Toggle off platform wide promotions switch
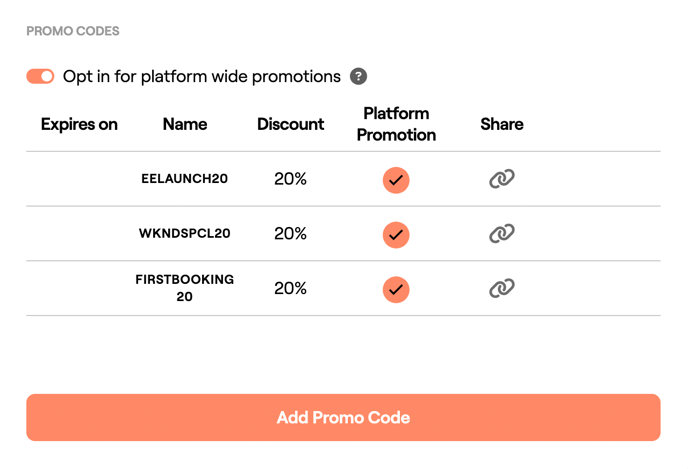The height and width of the screenshot is (469, 688). pos(40,77)
